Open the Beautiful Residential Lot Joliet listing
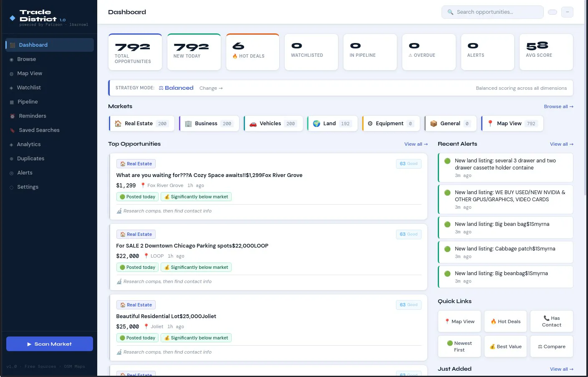This screenshot has height=377, width=588. [x=268, y=328]
